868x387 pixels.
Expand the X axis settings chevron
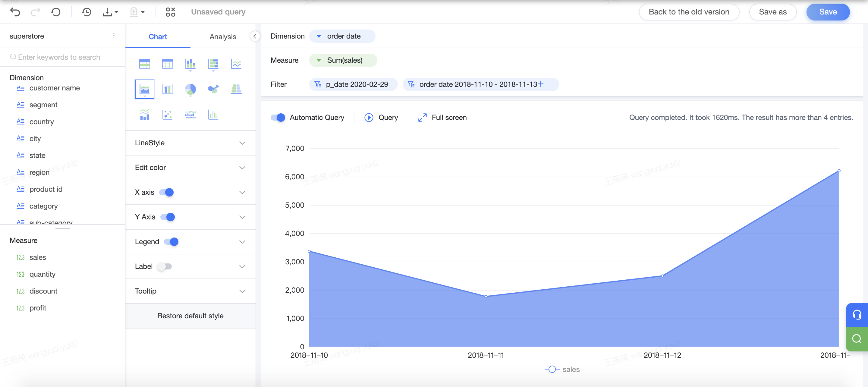(x=242, y=193)
